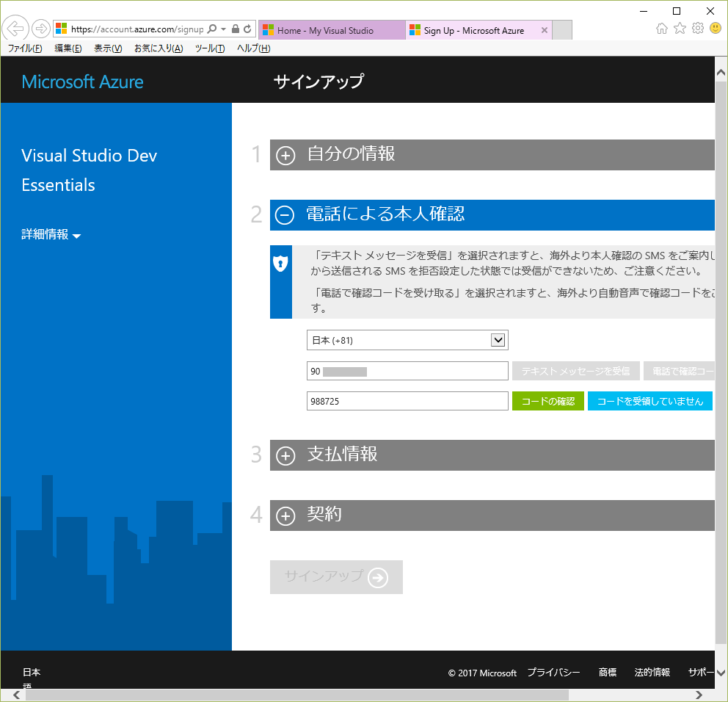Open the address bar autocomplete dropdown arrow

pos(223,29)
